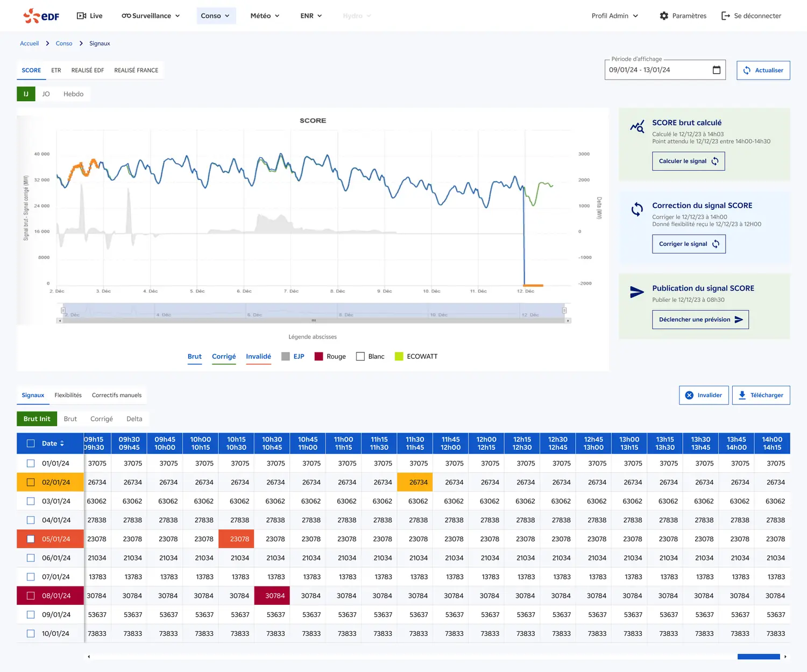Image resolution: width=807 pixels, height=672 pixels.
Task: Click the Calculer le signal button
Action: point(688,161)
